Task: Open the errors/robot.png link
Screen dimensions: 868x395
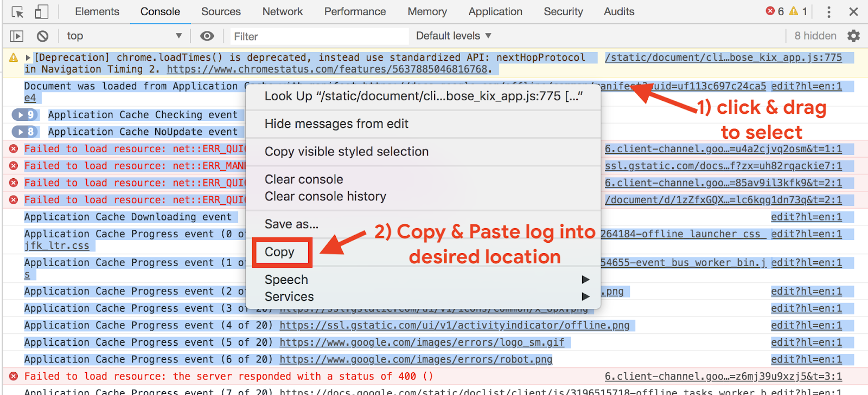Action: click(x=416, y=359)
